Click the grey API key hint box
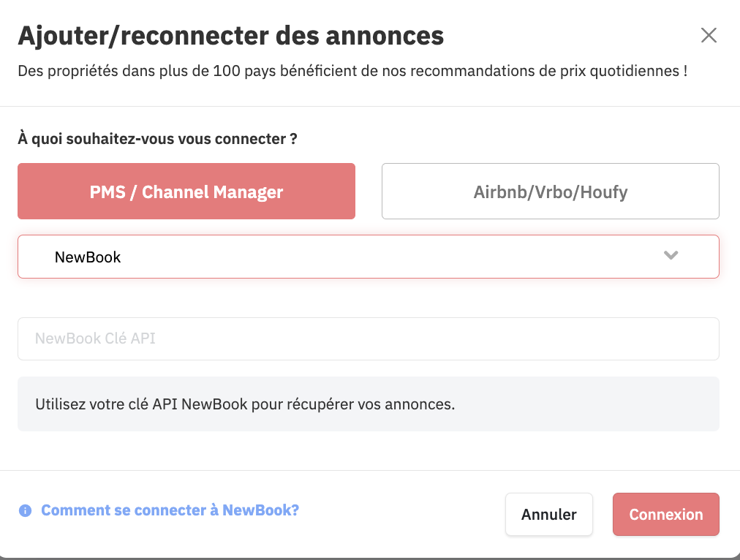Image resolution: width=740 pixels, height=560 pixels. [x=368, y=404]
